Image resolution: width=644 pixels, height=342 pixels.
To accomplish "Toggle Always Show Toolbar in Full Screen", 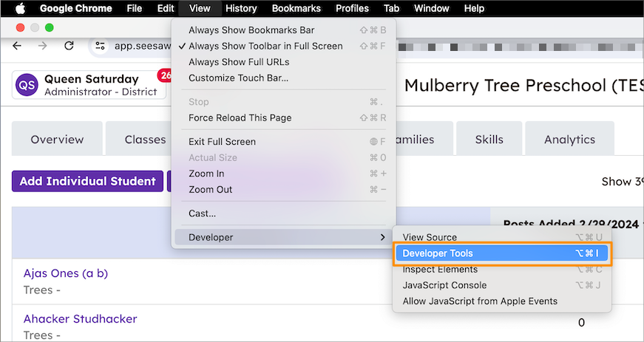I will tap(265, 46).
